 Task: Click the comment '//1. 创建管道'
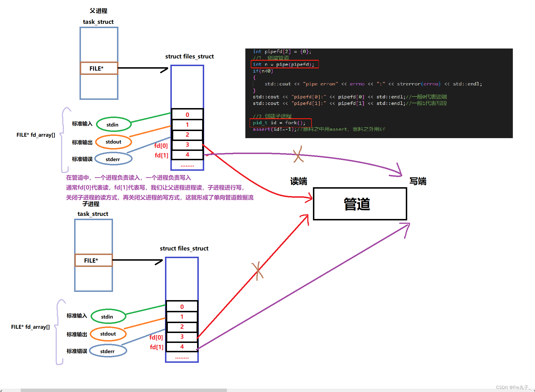click(x=271, y=58)
